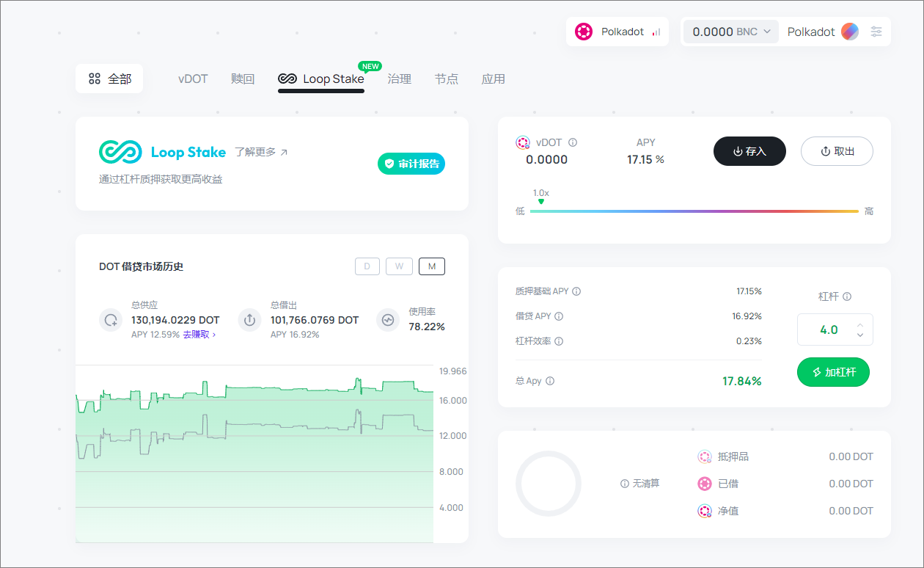Click the 已借 DOT icon

pos(705,484)
